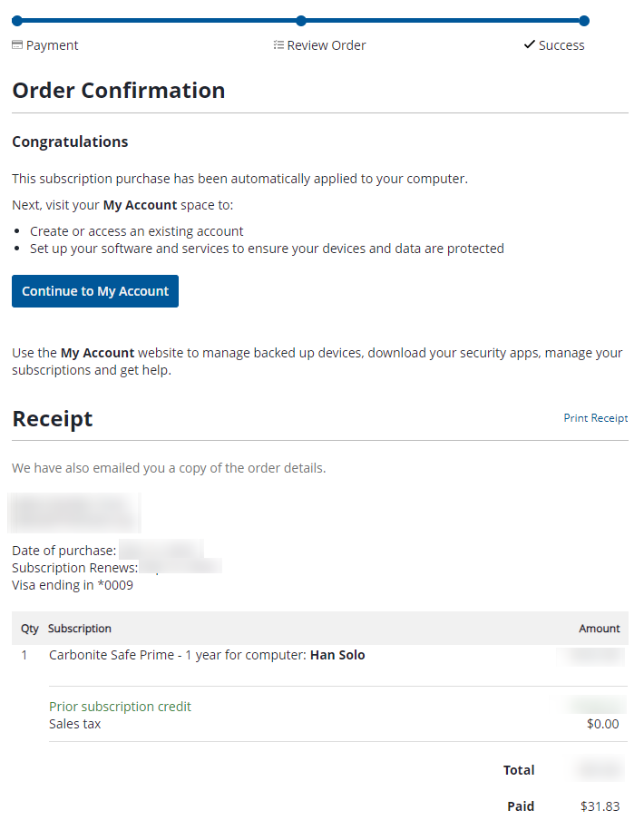Click the first progress dot above Payment
Screen dimensions: 644x830
tap(17, 21)
